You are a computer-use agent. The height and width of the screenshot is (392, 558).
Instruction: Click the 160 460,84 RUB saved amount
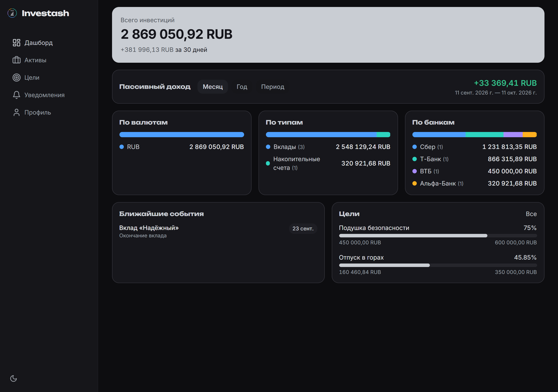pyautogui.click(x=360, y=272)
